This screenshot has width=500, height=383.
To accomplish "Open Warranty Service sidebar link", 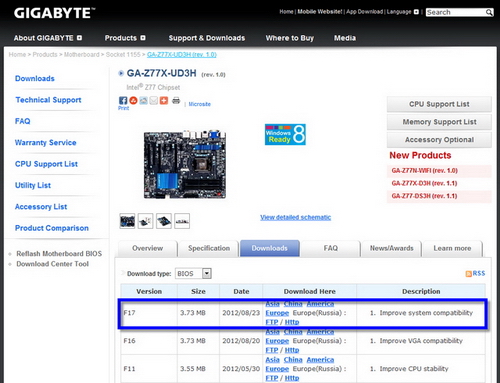I will [46, 143].
